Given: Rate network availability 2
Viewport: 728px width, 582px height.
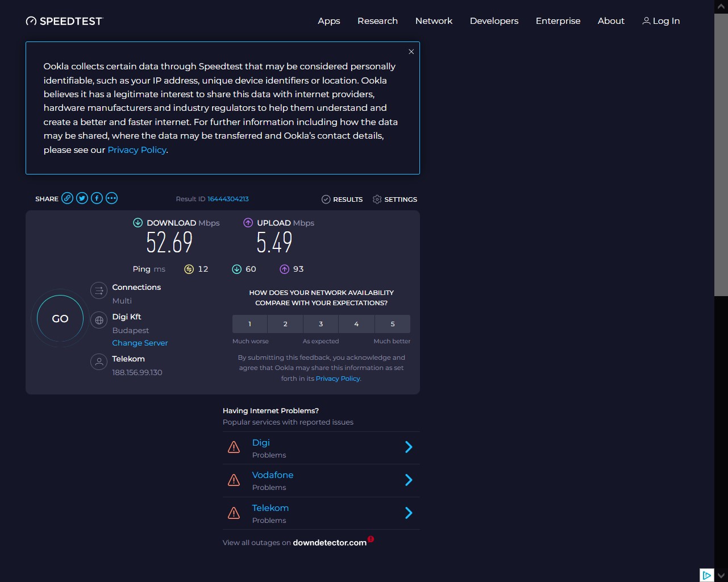Looking at the screenshot, I should pos(285,324).
